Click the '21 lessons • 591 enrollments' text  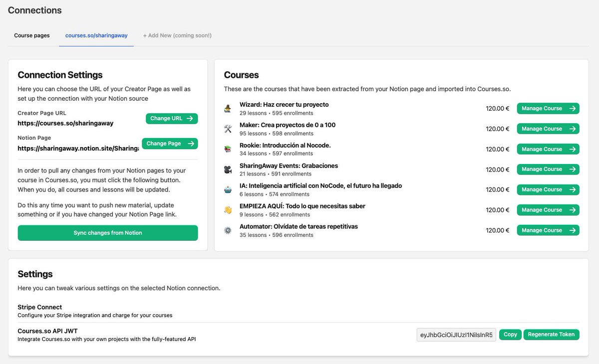click(x=276, y=174)
